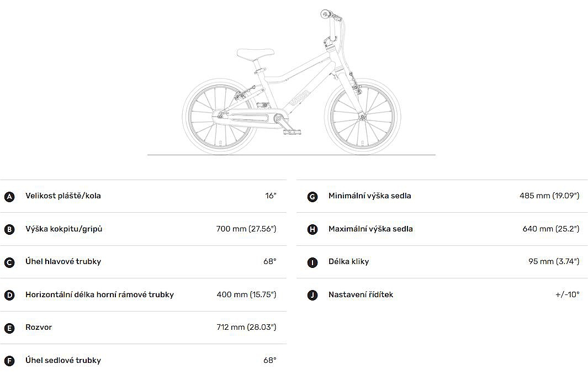Screen dimensions: 588x374
Task: Click 'Horizontální délka horní rámové trubky' text
Action: coord(99,294)
